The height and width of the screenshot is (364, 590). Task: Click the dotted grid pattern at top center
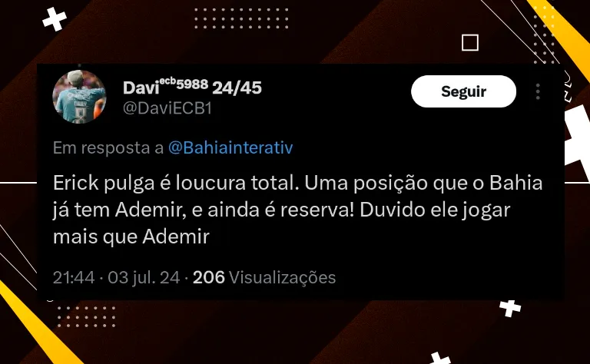coord(241,18)
